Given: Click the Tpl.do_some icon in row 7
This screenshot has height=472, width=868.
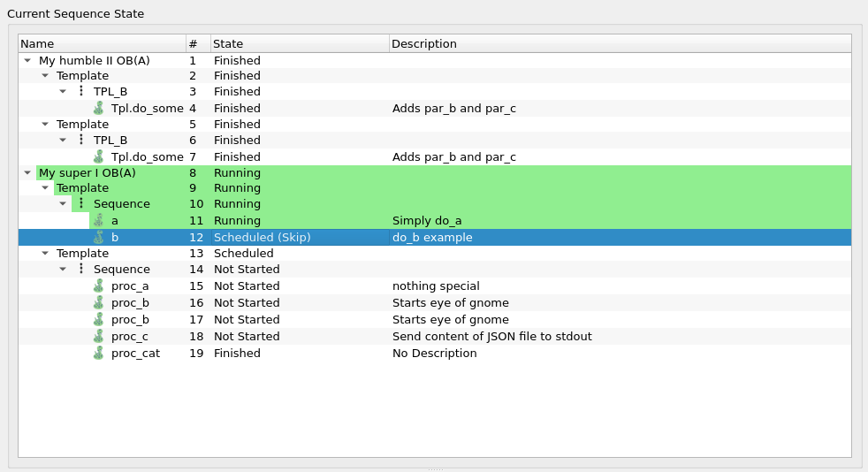Looking at the screenshot, I should pyautogui.click(x=99, y=157).
